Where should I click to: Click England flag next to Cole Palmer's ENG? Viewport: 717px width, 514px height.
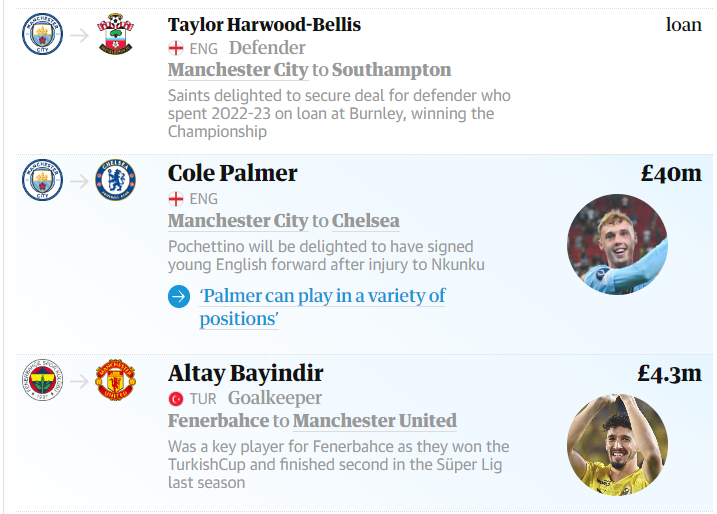(x=176, y=199)
